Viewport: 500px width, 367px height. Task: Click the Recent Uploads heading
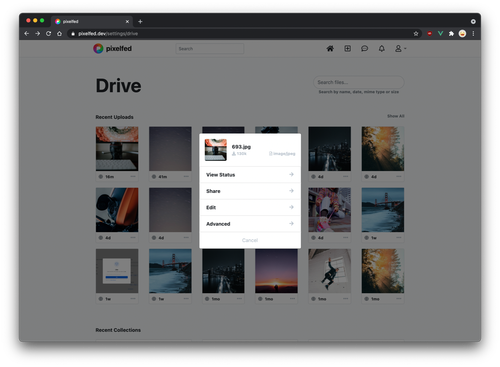pyautogui.click(x=114, y=117)
